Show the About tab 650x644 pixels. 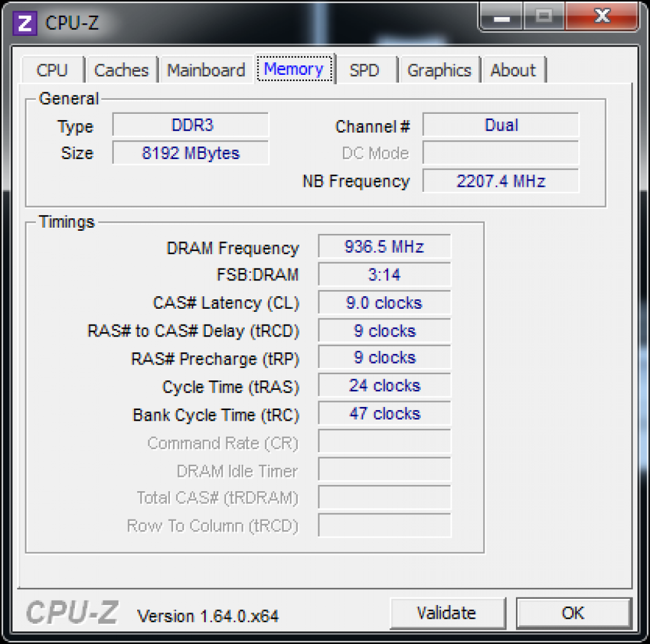pyautogui.click(x=513, y=70)
